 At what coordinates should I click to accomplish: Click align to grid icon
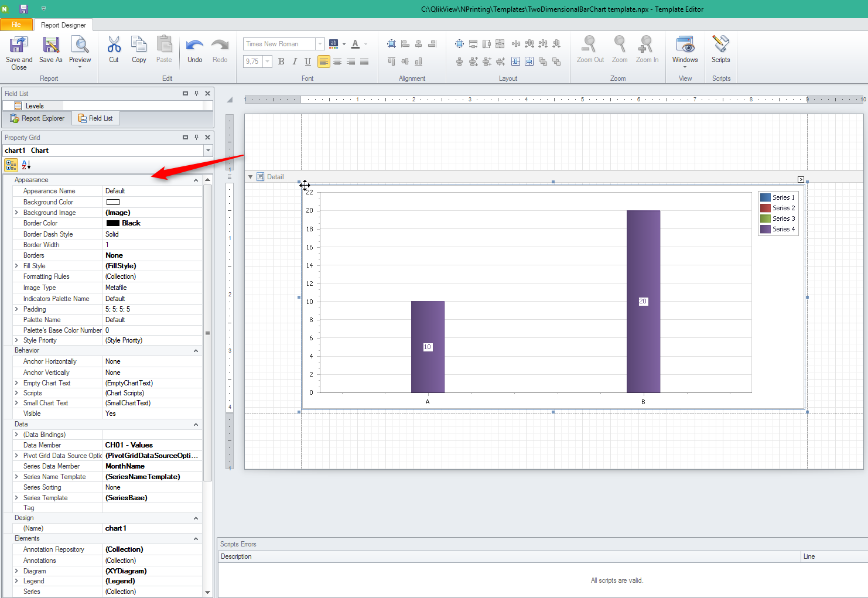391,44
